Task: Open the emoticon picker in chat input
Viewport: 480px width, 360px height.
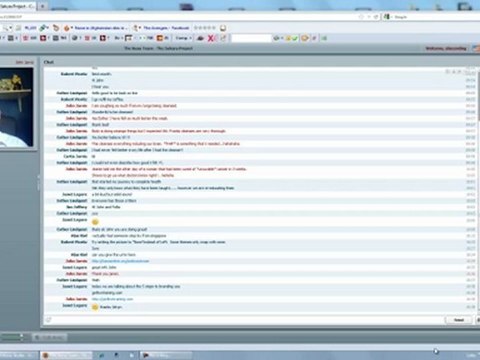Action: [48, 320]
